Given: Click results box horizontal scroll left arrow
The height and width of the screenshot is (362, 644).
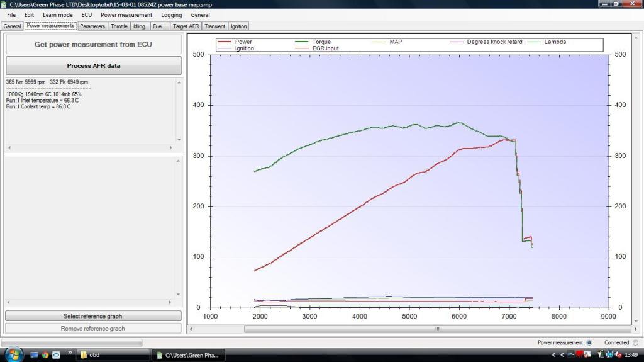Looking at the screenshot, I should click(9, 147).
